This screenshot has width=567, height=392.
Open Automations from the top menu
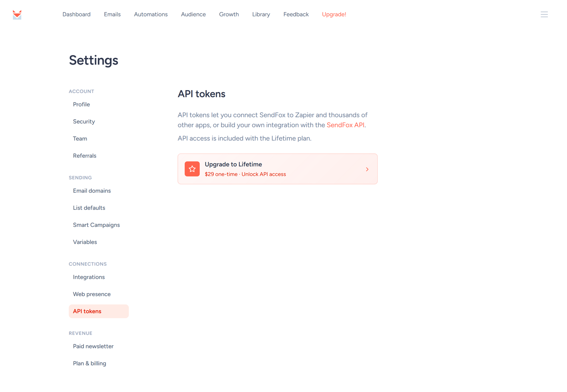tap(151, 14)
